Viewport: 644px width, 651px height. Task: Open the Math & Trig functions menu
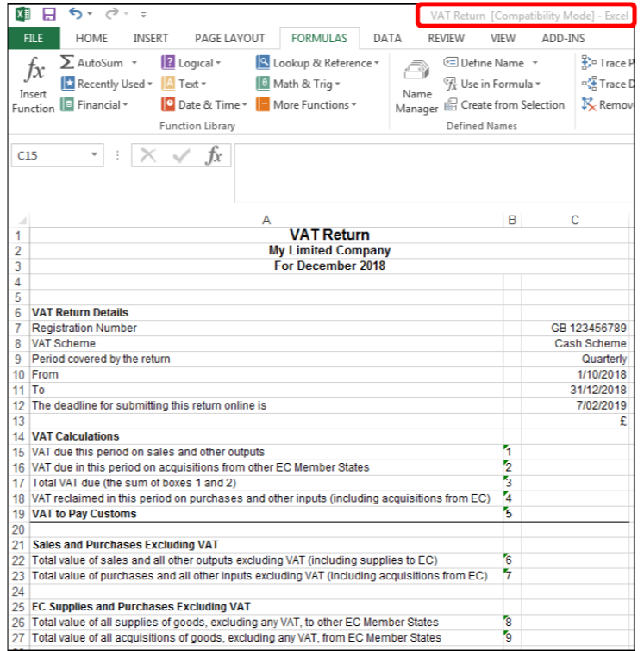tap(298, 84)
